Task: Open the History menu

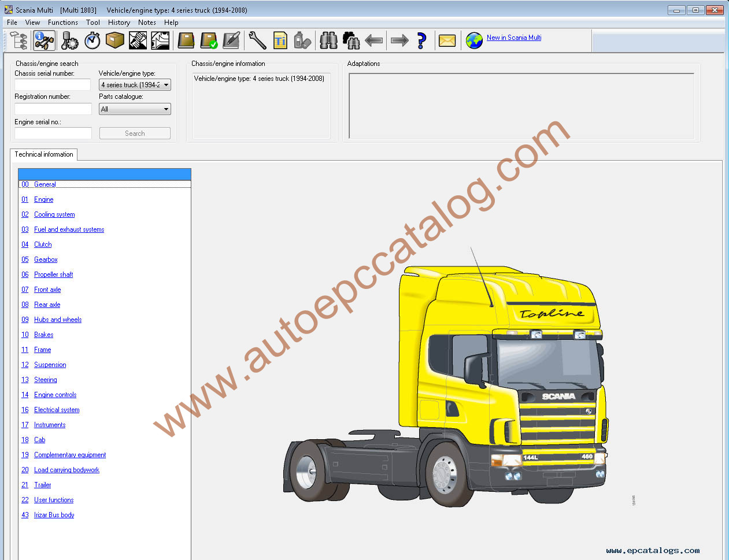Action: [119, 23]
